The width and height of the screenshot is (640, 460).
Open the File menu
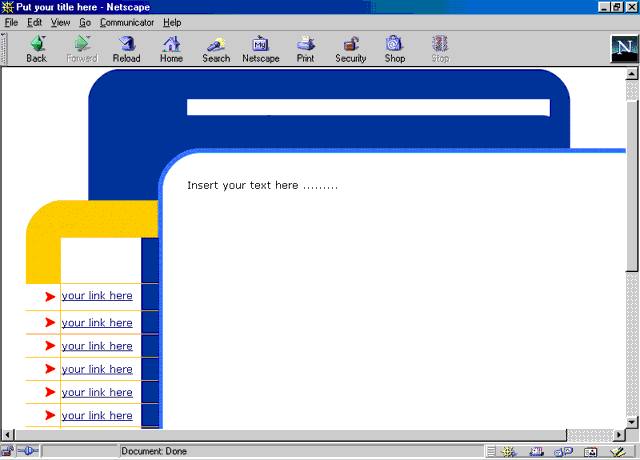click(x=12, y=22)
